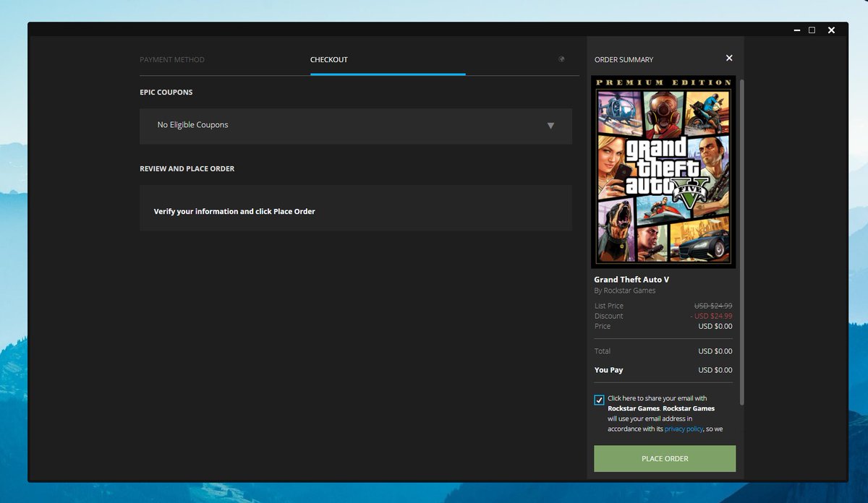
Task: Open the coupon dropdown arrow
Action: pos(550,126)
